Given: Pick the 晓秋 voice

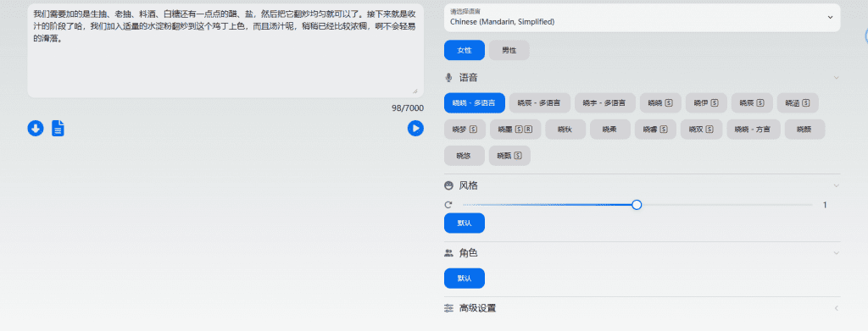Looking at the screenshot, I should 565,130.
